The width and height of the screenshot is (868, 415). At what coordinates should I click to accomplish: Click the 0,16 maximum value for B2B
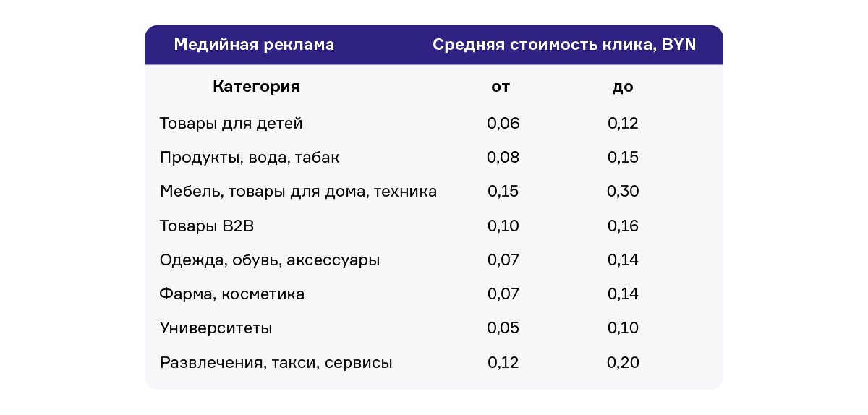624,226
